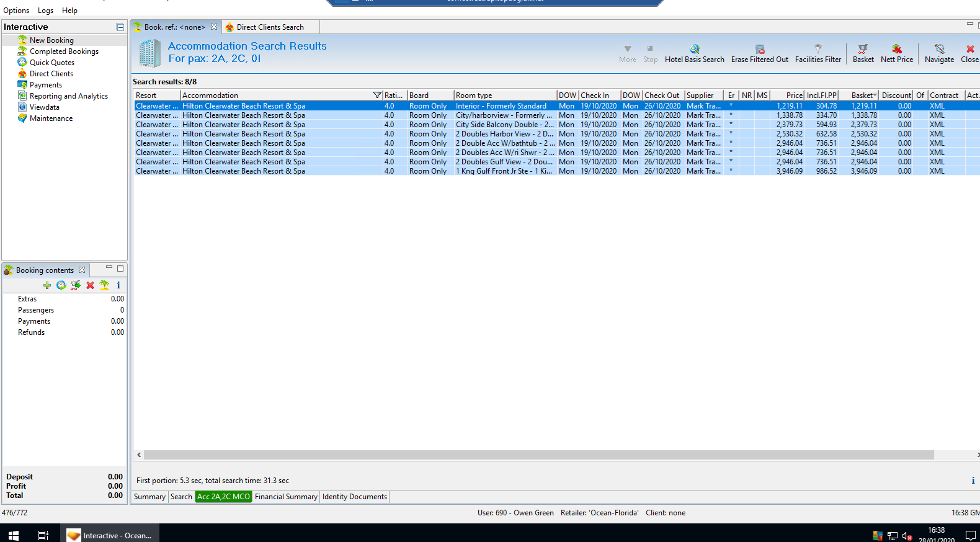The width and height of the screenshot is (980, 542).
Task: Open the Options menu
Action: (x=16, y=11)
